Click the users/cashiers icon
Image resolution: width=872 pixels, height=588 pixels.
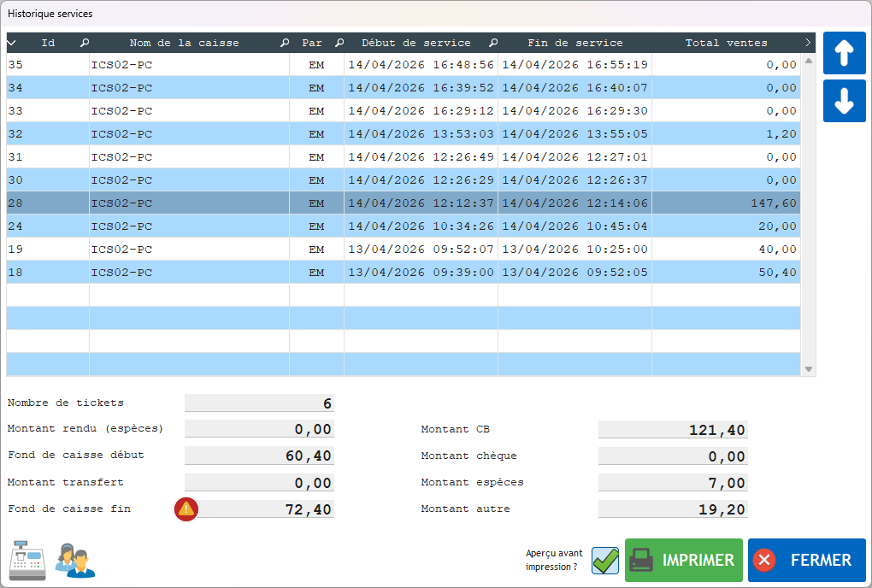point(75,561)
